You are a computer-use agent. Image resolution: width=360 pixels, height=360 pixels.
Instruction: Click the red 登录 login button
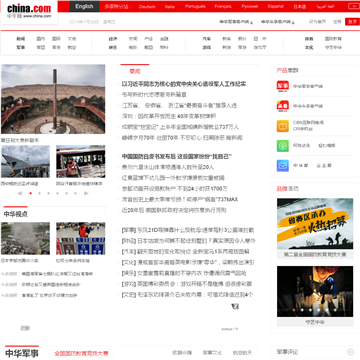[x=352, y=22]
